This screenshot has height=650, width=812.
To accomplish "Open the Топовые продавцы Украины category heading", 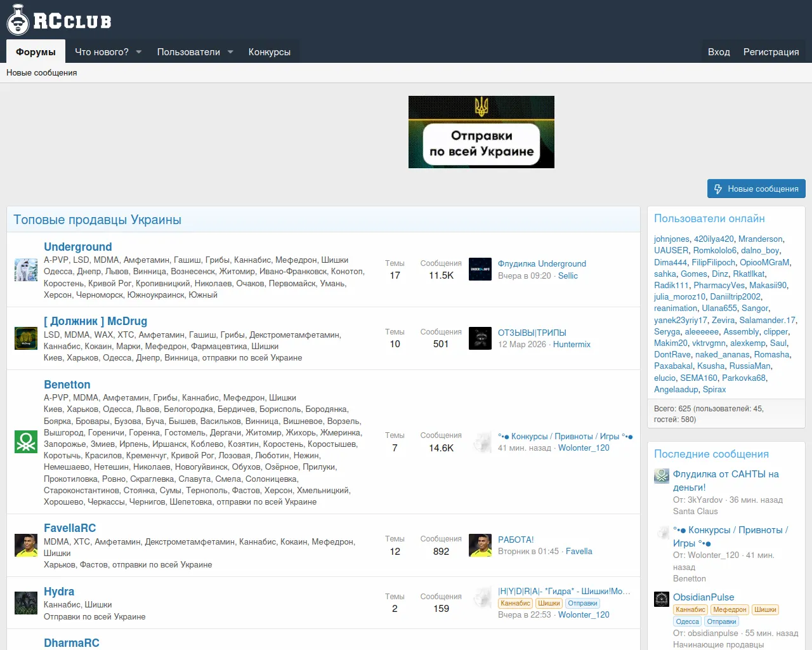I will pos(97,220).
